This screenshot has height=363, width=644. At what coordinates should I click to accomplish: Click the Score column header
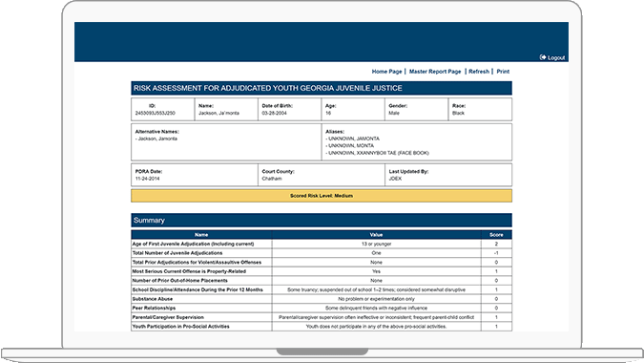point(496,235)
